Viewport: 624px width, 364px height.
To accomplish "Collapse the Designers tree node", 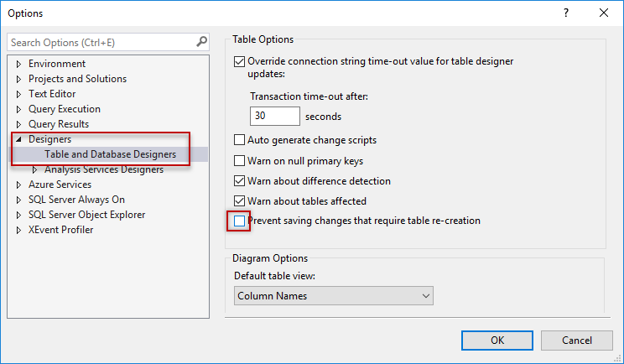I will (19, 139).
